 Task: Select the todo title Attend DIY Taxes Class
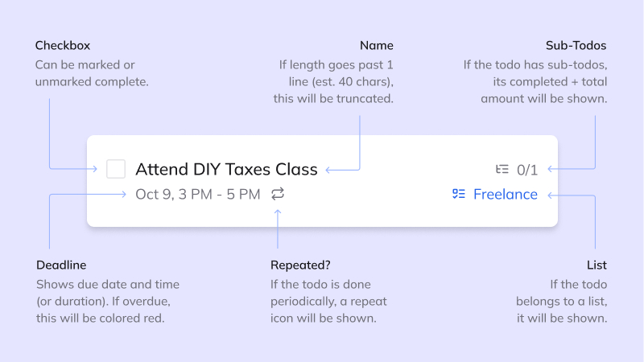(x=226, y=169)
